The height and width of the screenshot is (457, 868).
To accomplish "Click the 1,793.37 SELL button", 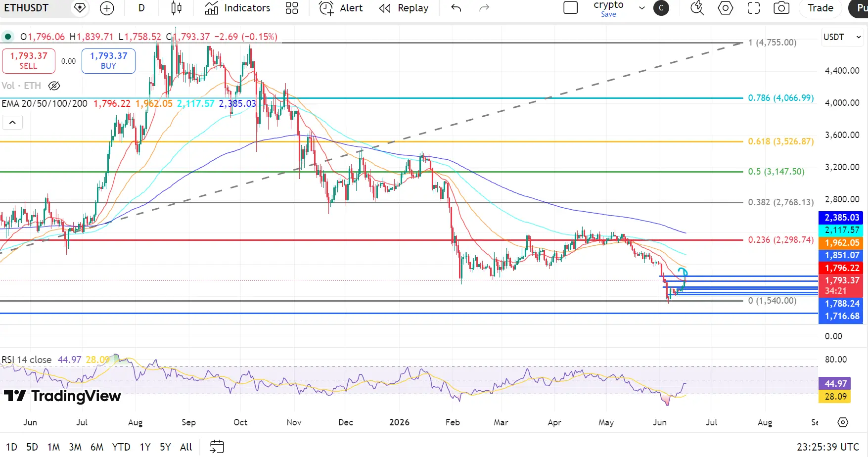I will [29, 61].
